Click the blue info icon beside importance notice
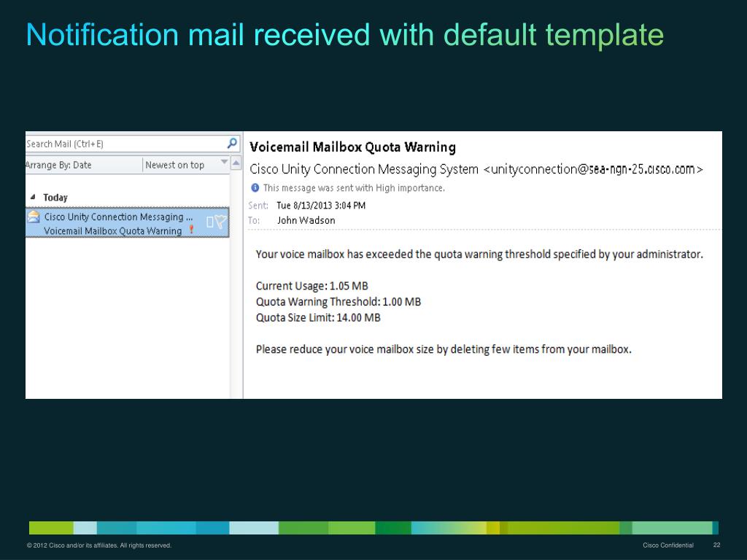This screenshot has width=747, height=560. [x=255, y=187]
